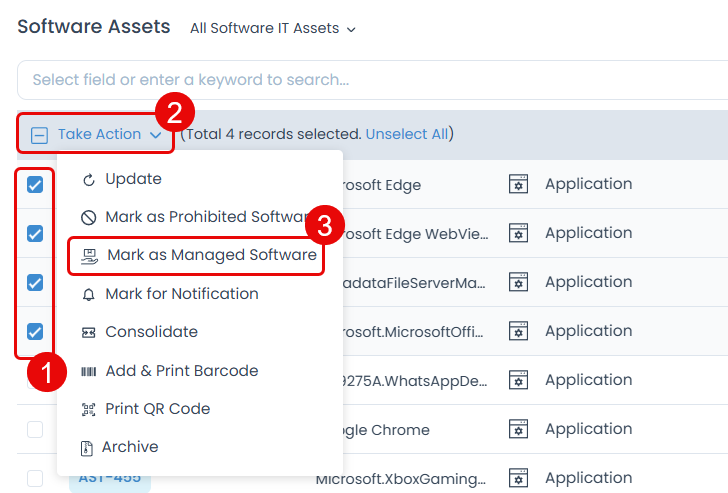Screen dimensions: 728x493
Task: Collapse the Take Action dropdown
Action: coord(109,135)
